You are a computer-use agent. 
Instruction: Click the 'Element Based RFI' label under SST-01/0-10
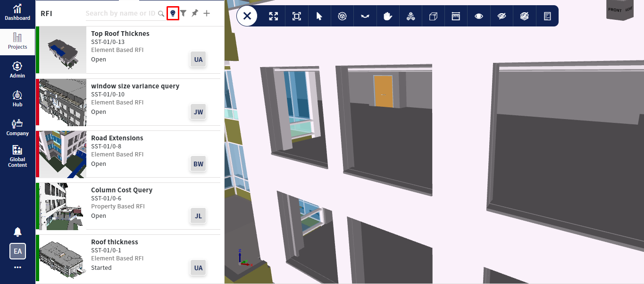117,103
